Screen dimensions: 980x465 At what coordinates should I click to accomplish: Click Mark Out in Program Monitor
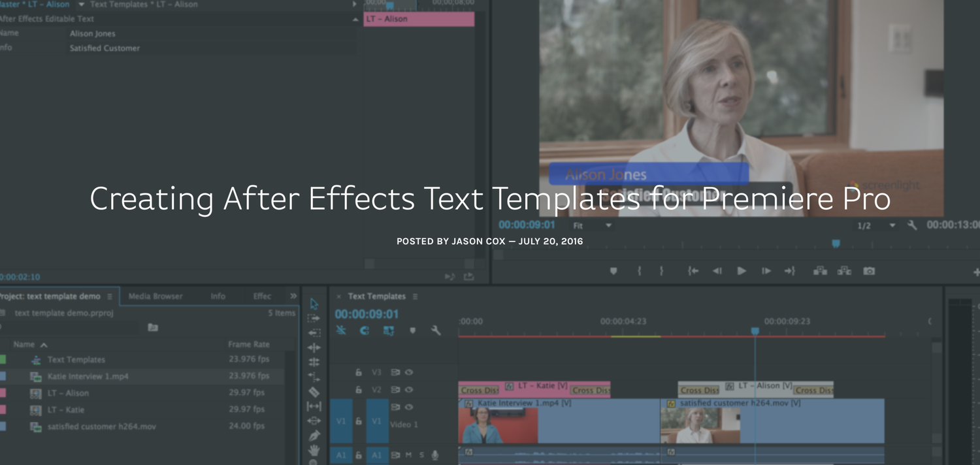coord(661,271)
